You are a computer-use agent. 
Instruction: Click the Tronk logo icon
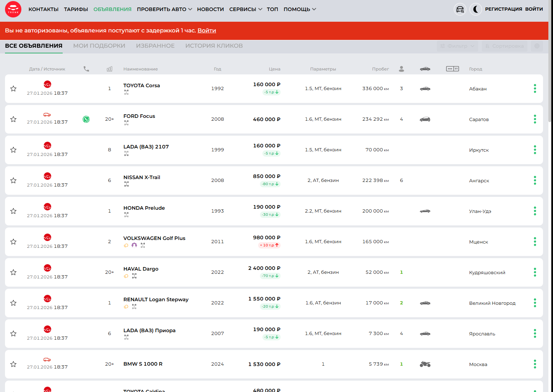pyautogui.click(x=13, y=10)
